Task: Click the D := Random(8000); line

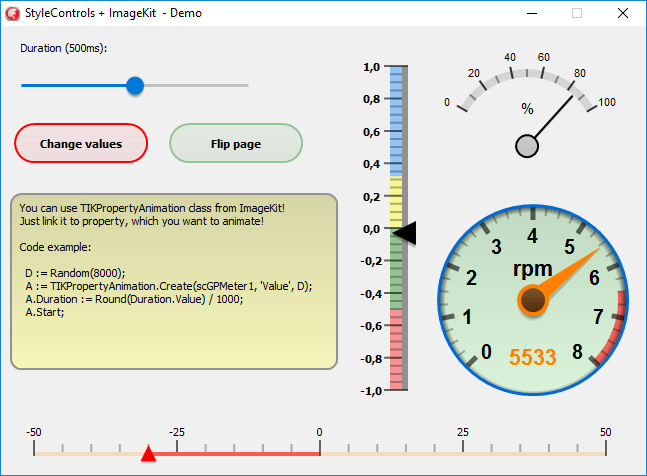Action: [75, 273]
